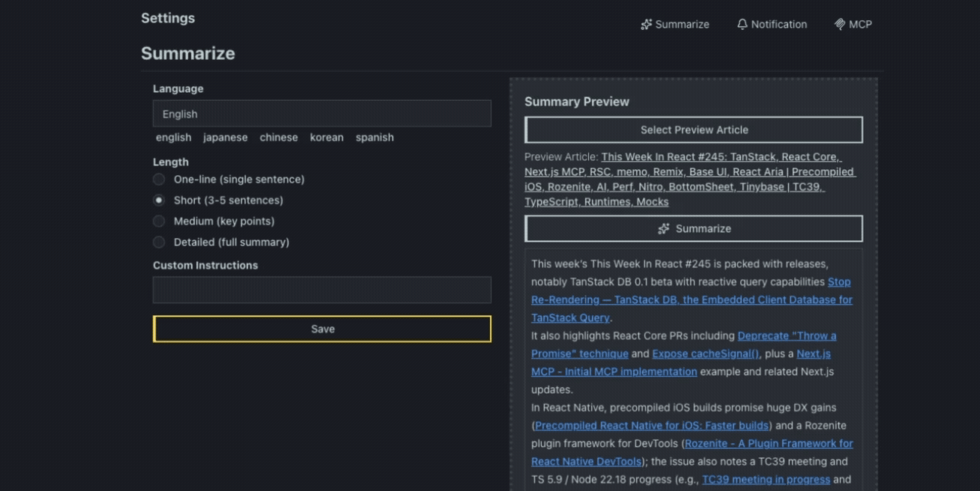Image resolution: width=980 pixels, height=491 pixels.
Task: Choose the korean language suggestion
Action: 327,138
